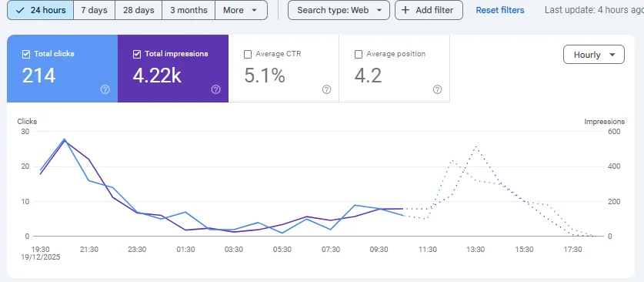Uncheck the Total impressions checkbox

point(137,54)
